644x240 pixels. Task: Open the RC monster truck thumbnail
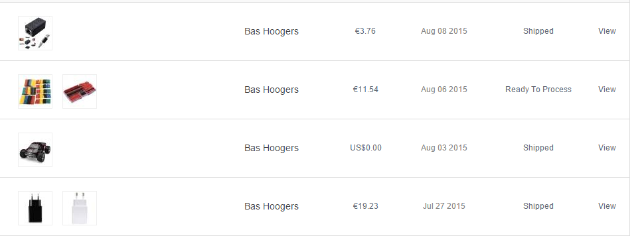(x=35, y=150)
